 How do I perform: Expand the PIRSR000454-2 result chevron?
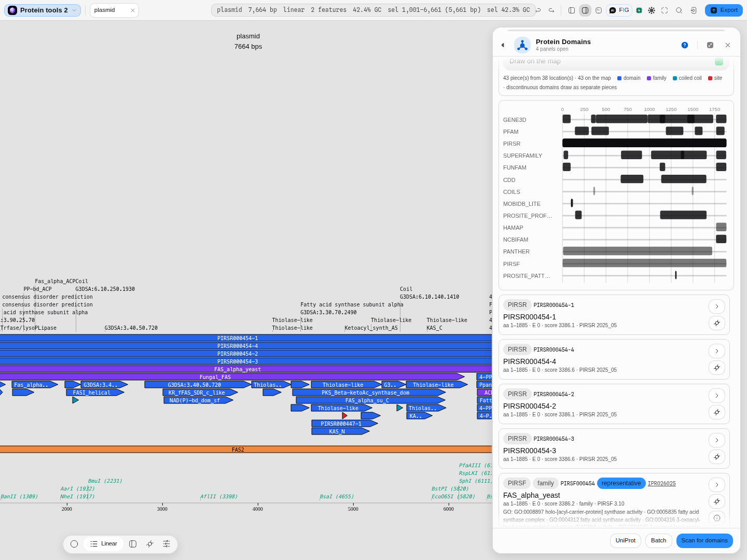(717, 396)
